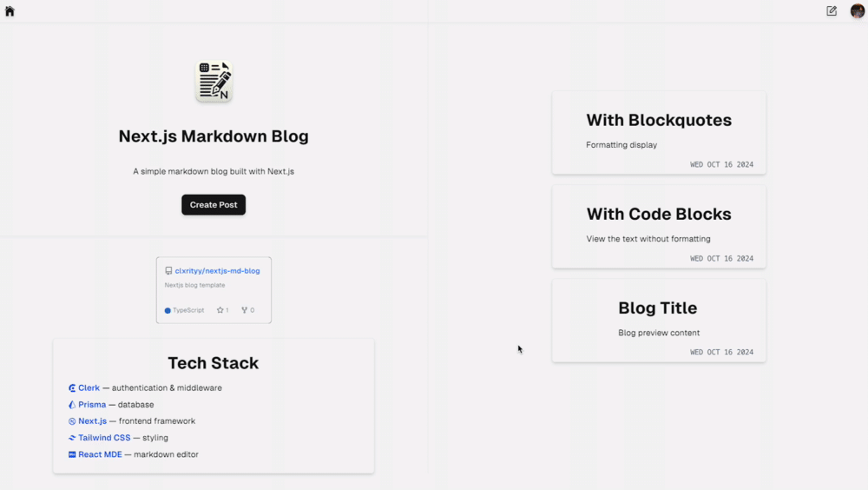Open the With Blockquotes post card

pos(659,133)
